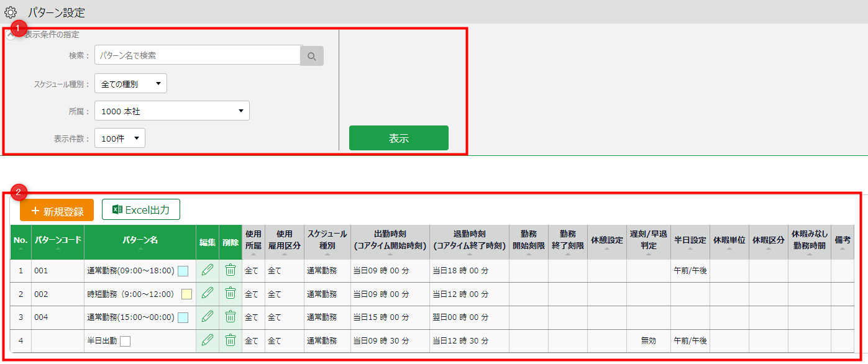Click edit pencil for pattern 002
This screenshot has width=868, height=364.
tap(208, 293)
